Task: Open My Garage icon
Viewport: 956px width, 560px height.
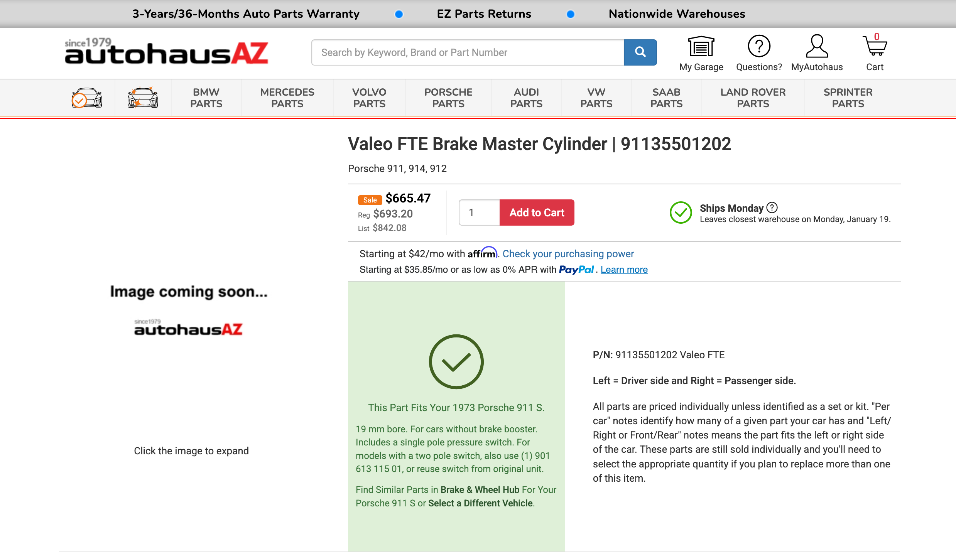Action: tap(701, 47)
